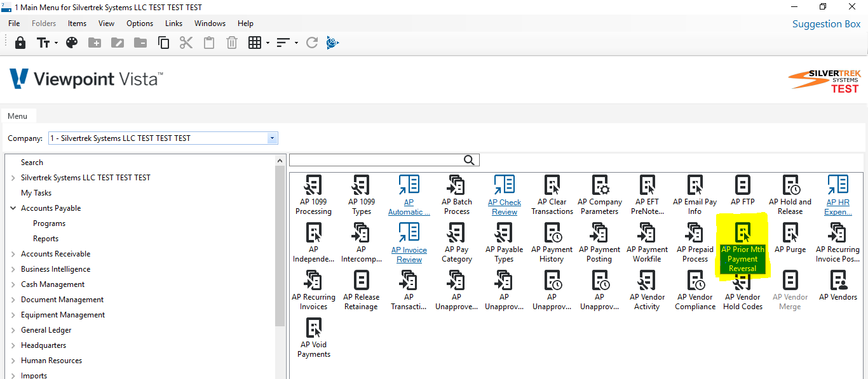This screenshot has height=379, width=868.
Task: Open AP Vendor Activity
Action: [648, 291]
